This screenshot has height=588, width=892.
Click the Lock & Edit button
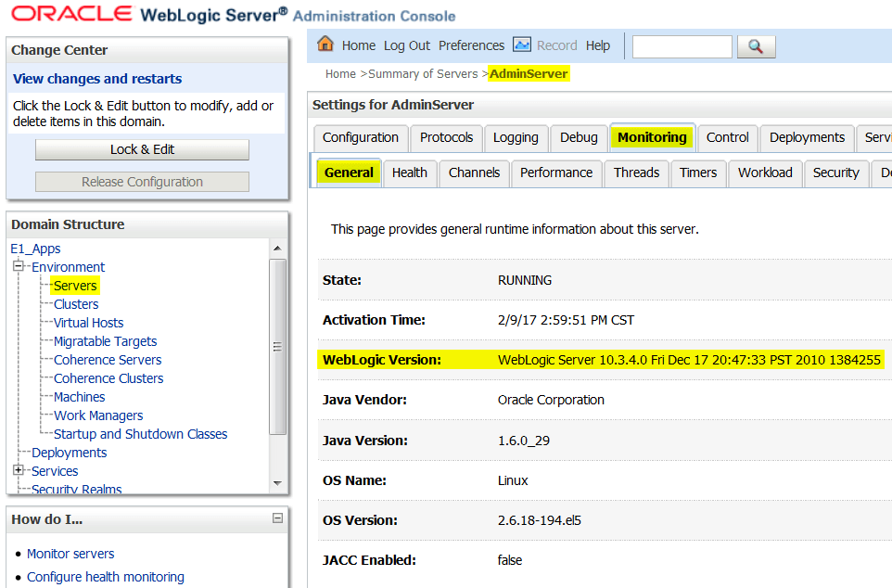pyautogui.click(x=142, y=149)
